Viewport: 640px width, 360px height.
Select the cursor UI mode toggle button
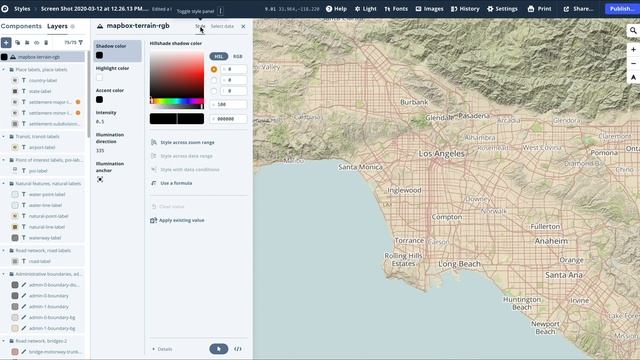219,349
